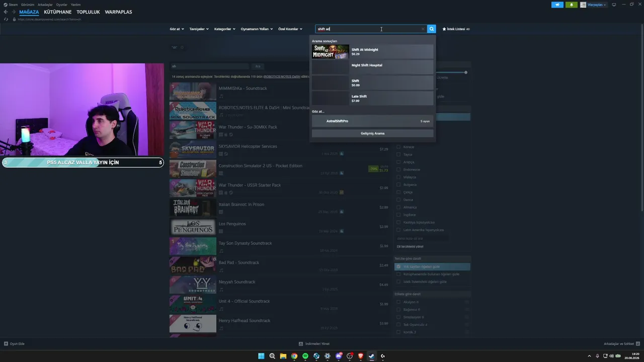The image size is (644, 362).
Task: Expand the Kategoriler dropdown
Action: (x=224, y=29)
